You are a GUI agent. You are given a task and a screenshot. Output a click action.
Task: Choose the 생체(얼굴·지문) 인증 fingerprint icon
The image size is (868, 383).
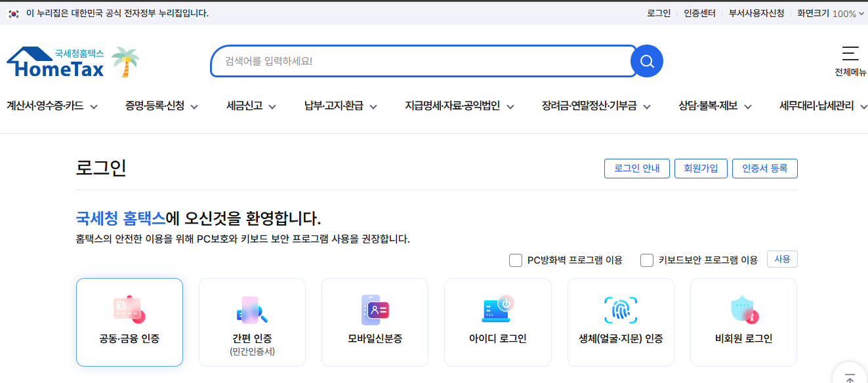point(620,308)
